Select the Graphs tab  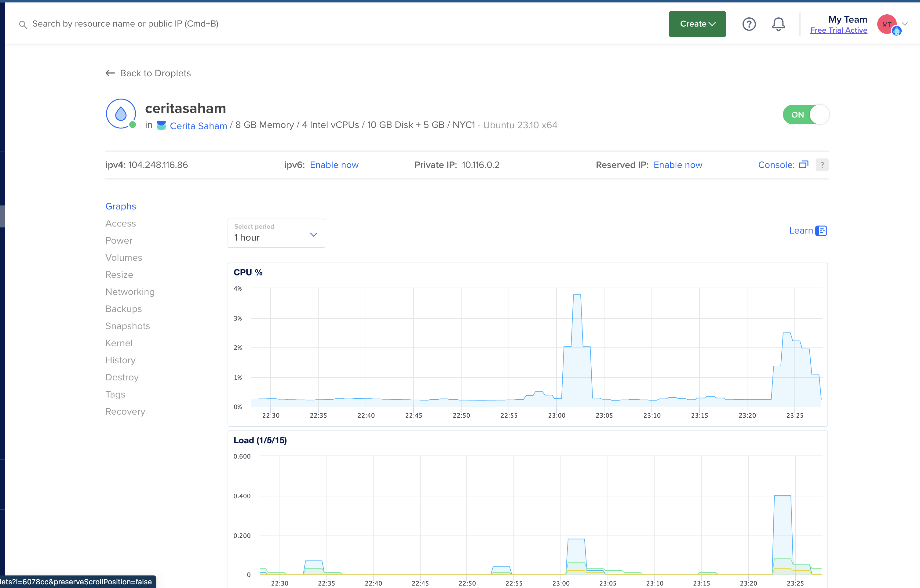coord(121,206)
